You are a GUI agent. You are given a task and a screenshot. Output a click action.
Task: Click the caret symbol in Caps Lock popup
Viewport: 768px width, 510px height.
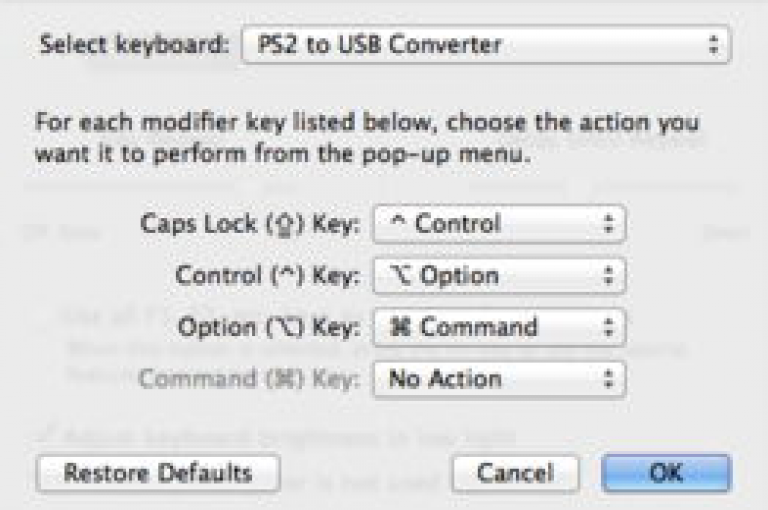[399, 223]
